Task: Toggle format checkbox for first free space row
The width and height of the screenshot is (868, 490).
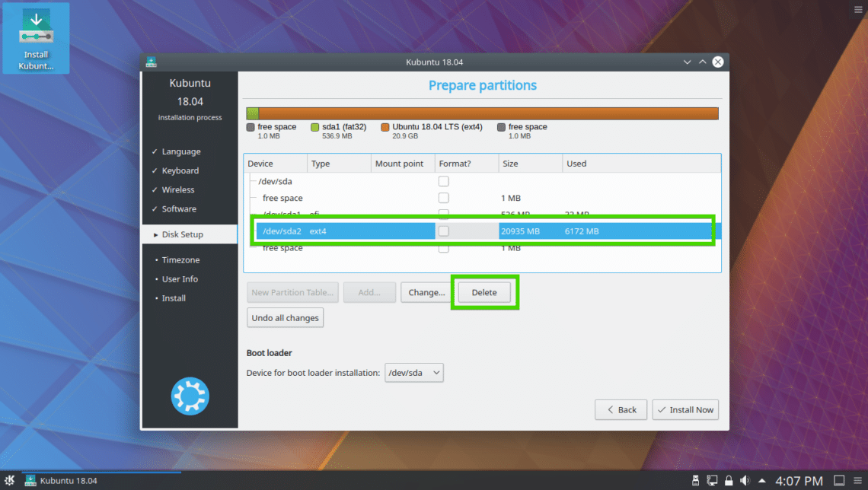Action: tap(443, 198)
